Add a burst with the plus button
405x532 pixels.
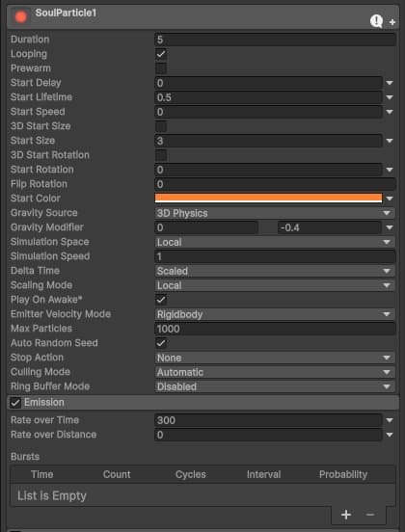point(346,515)
